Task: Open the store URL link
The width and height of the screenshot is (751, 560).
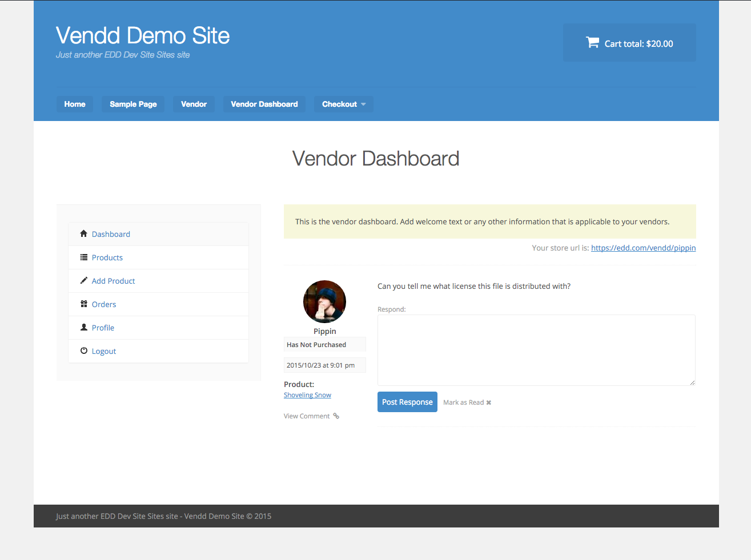Action: (643, 248)
